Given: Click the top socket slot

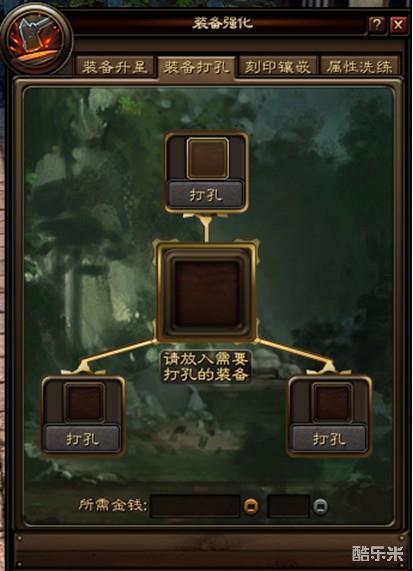Looking at the screenshot, I should pyautogui.click(x=208, y=158).
